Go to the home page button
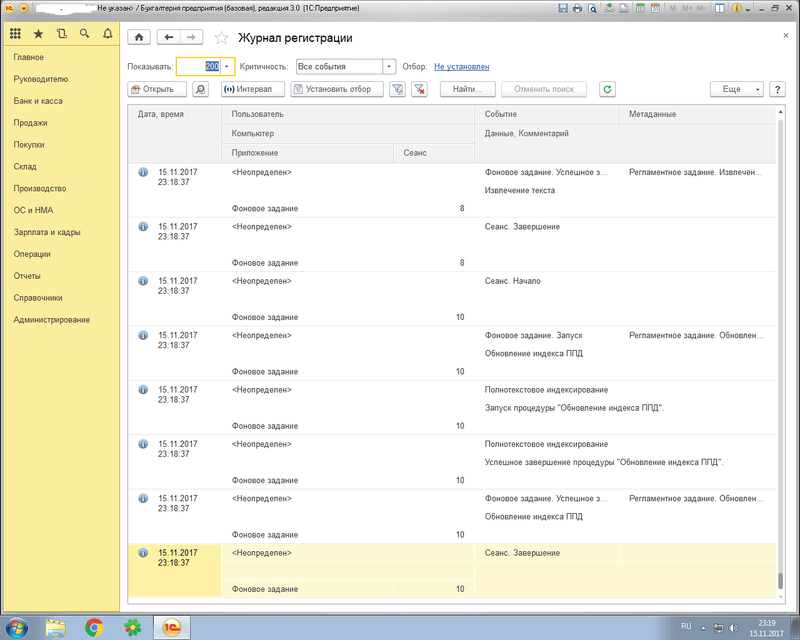The height and width of the screenshot is (640, 800). pyautogui.click(x=139, y=37)
